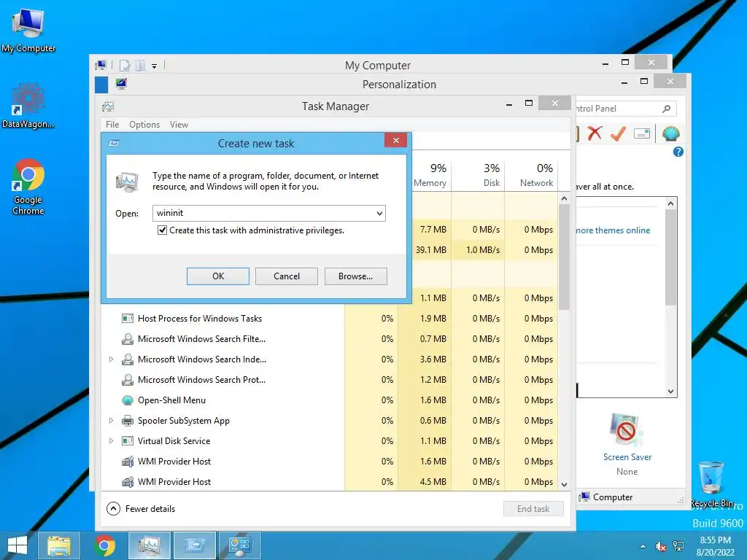Image resolution: width=747 pixels, height=560 pixels.
Task: Click the rename icon in Personalization toolbar
Action: point(642,133)
